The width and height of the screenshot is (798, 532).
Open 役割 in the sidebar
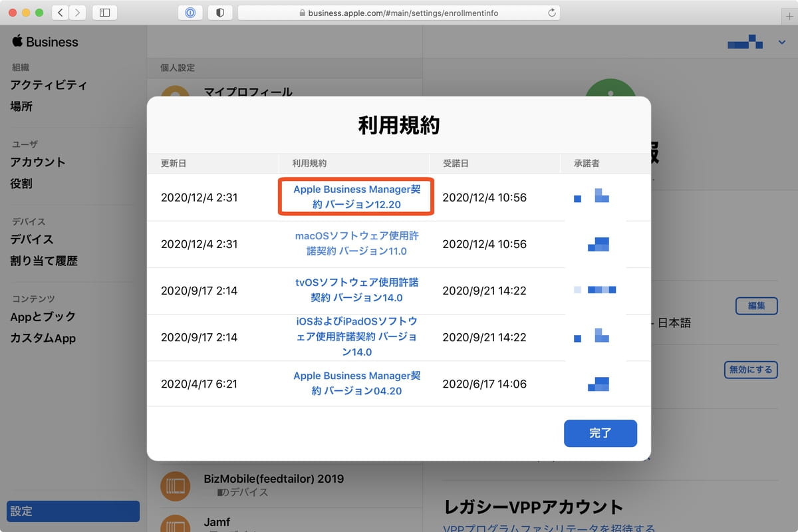coord(21,184)
